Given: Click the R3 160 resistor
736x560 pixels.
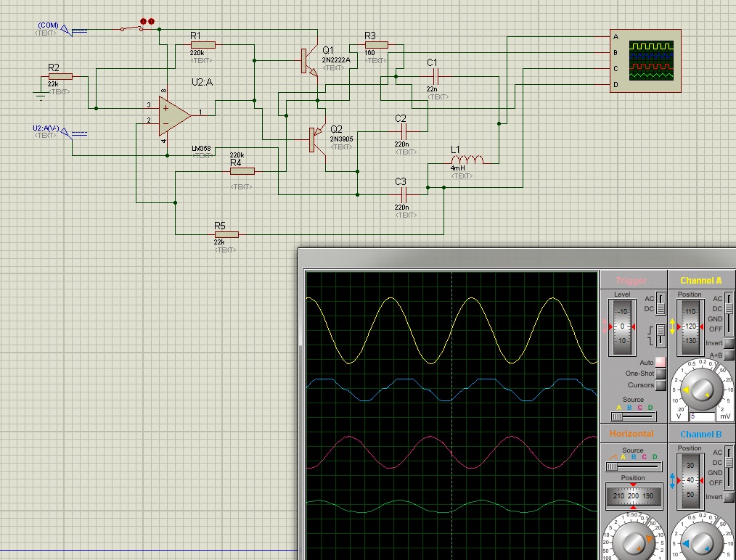Looking at the screenshot, I should [376, 45].
